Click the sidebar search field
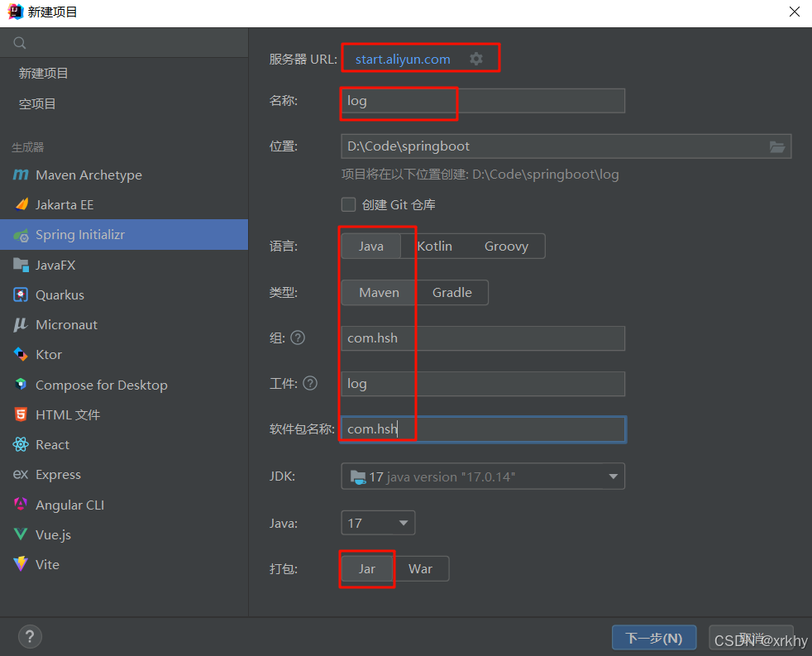 point(124,42)
